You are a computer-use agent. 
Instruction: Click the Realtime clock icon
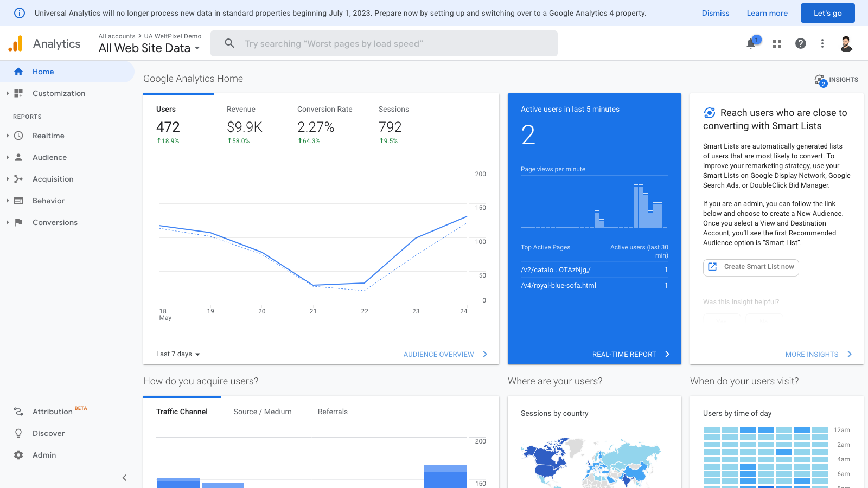click(x=18, y=136)
